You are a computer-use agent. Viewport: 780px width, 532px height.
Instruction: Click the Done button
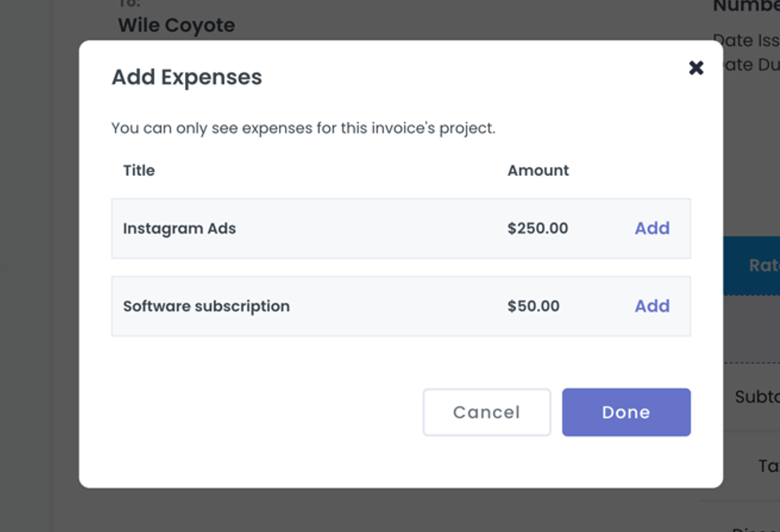pyautogui.click(x=626, y=412)
